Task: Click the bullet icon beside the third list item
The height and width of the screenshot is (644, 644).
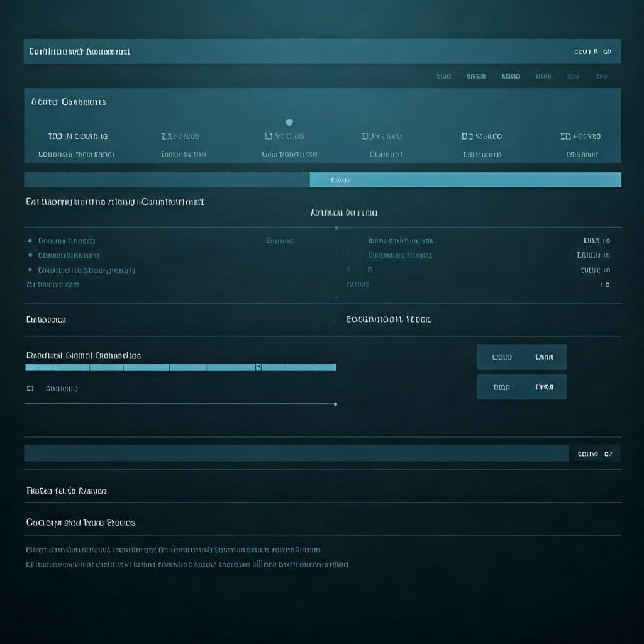Action: click(x=30, y=270)
